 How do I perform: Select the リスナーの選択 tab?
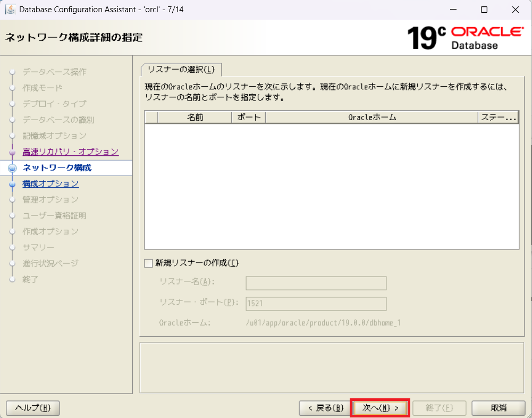pos(181,70)
